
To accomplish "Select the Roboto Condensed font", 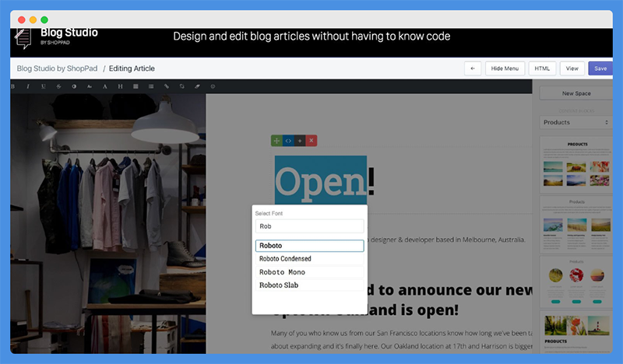I will pyautogui.click(x=309, y=259).
